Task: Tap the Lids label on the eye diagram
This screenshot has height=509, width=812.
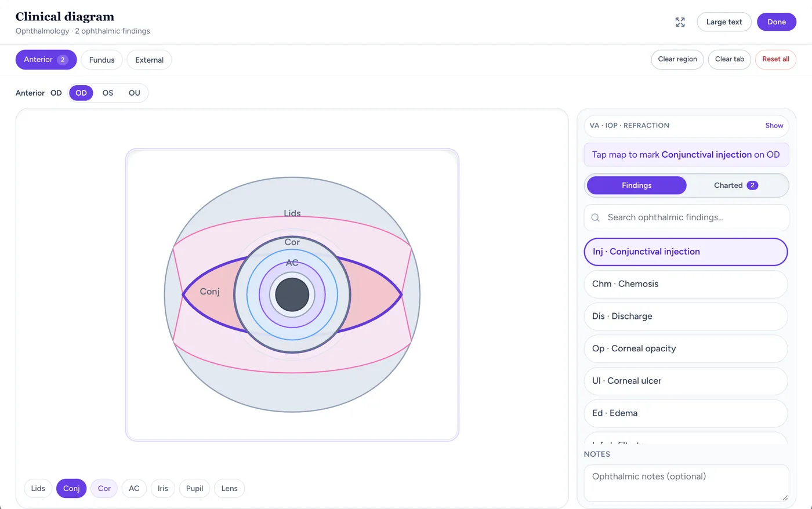Action: 292,213
